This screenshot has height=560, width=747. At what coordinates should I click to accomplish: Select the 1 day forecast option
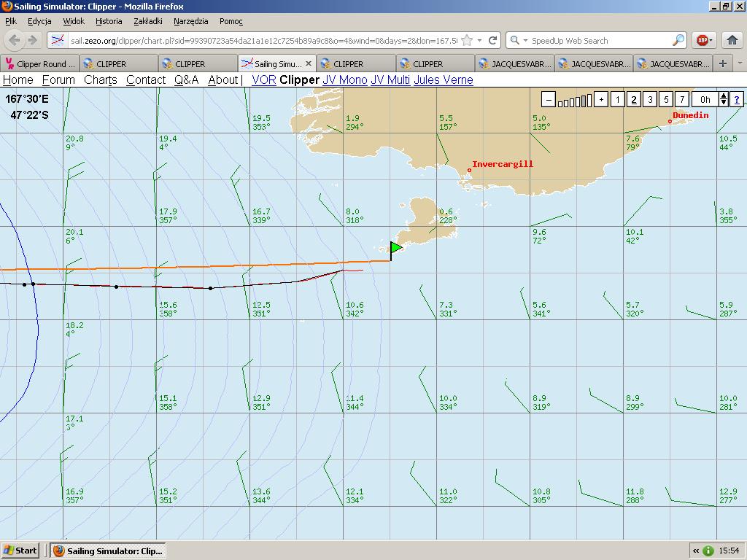pyautogui.click(x=617, y=100)
